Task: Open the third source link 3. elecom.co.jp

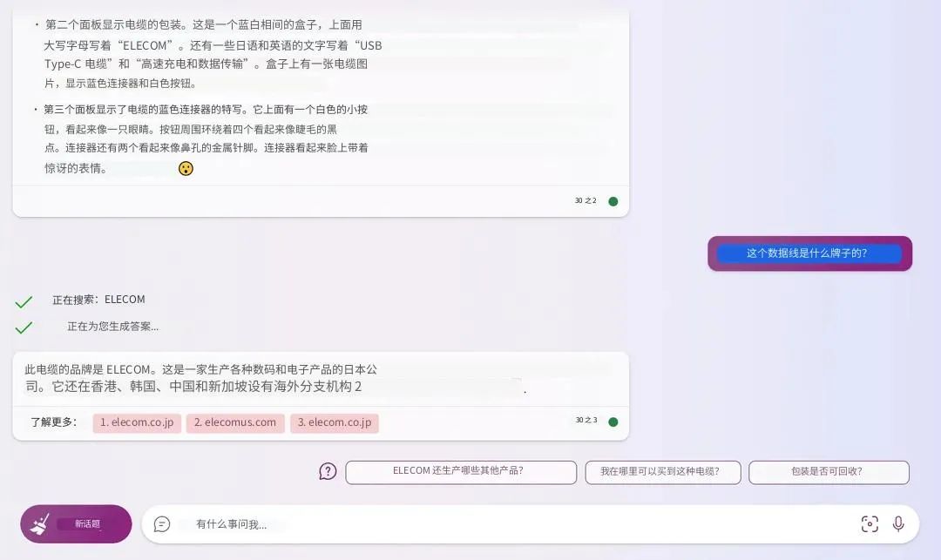Action: pos(335,422)
